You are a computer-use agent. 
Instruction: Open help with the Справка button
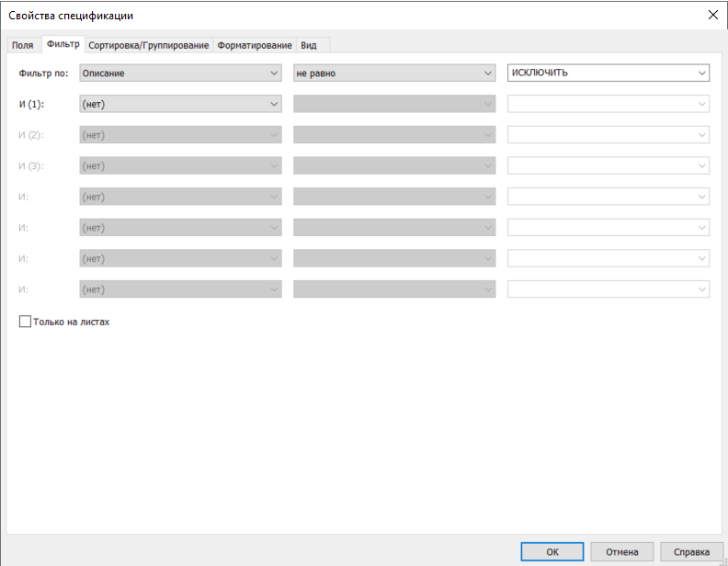coord(691,551)
